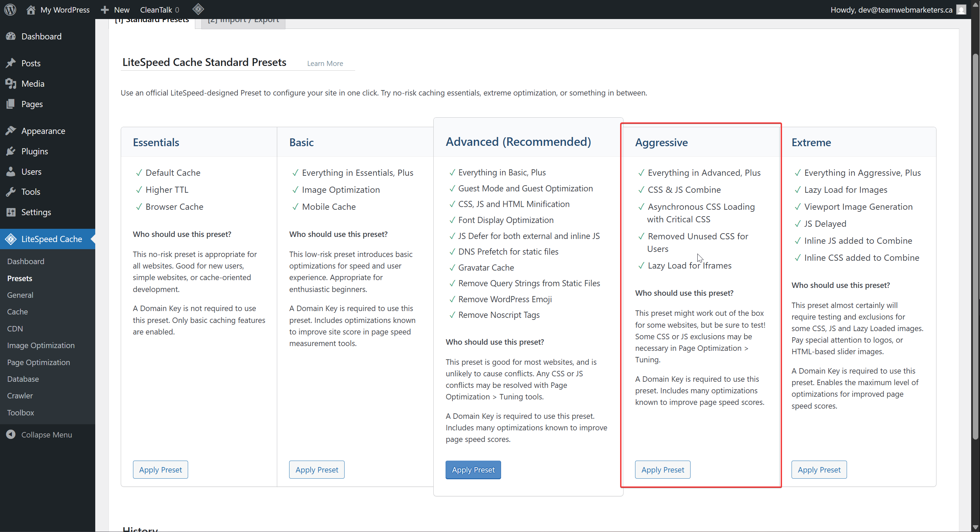Open the New content menu
The width and height of the screenshot is (980, 532).
point(115,10)
